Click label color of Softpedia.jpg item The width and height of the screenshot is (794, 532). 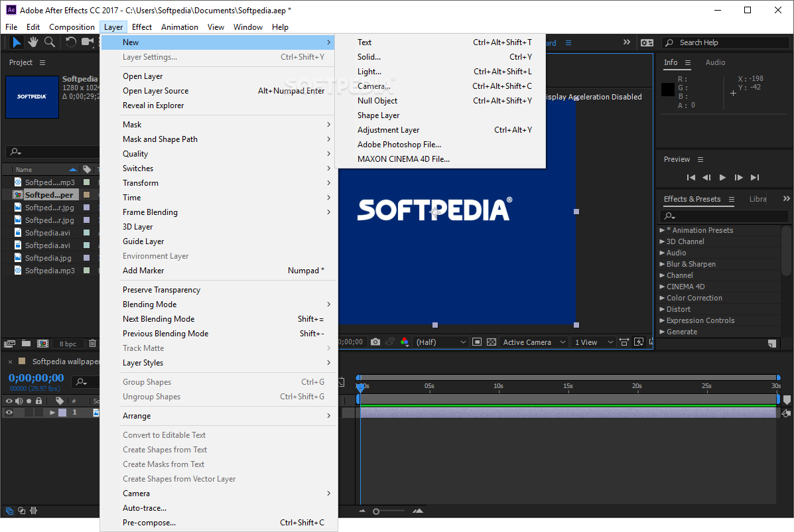point(87,258)
